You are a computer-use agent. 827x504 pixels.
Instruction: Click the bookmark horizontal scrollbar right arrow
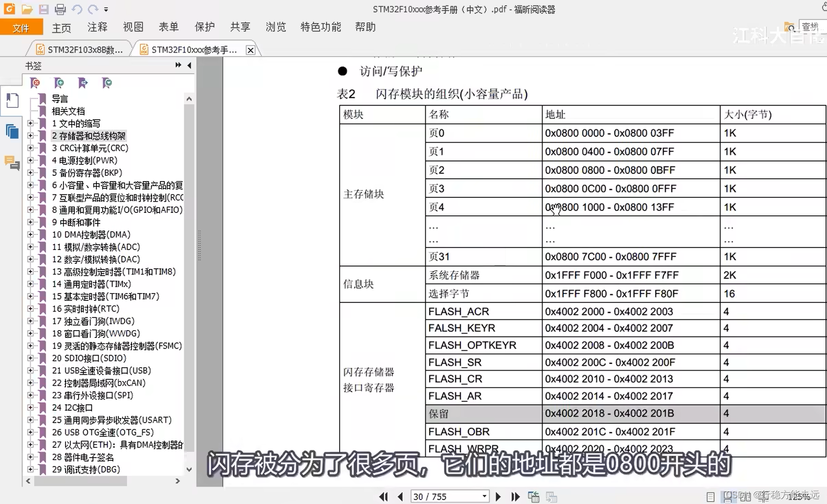pos(177,481)
